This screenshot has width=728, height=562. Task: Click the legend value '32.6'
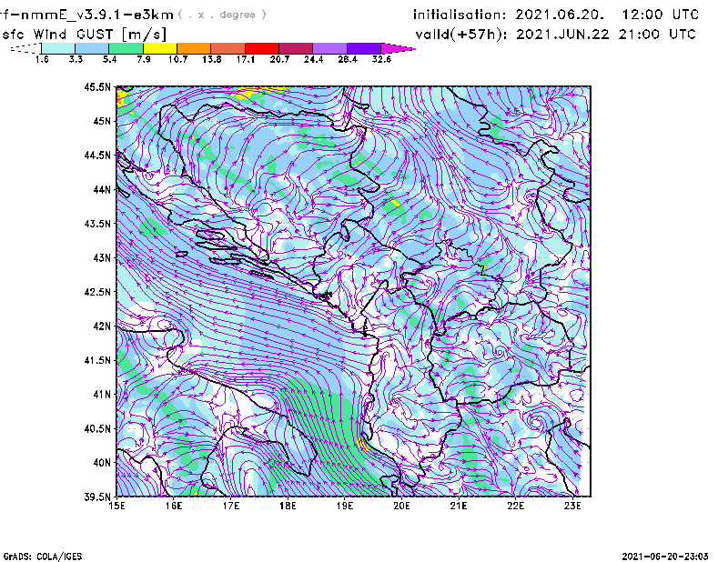381,59
